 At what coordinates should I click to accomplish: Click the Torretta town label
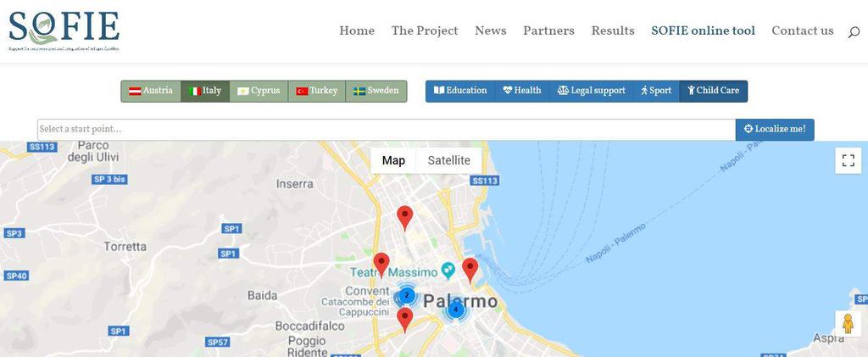pos(125,246)
